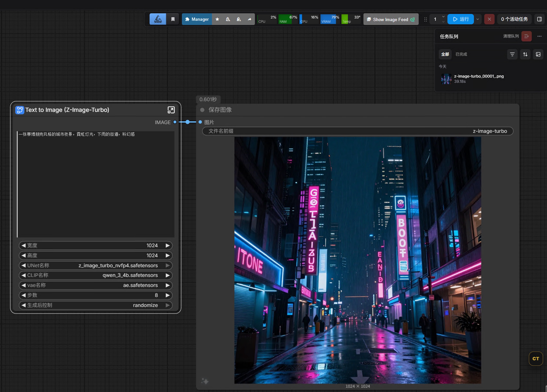The width and height of the screenshot is (547, 392).
Task: Click the bookmark icon in toolbar
Action: (x=173, y=19)
